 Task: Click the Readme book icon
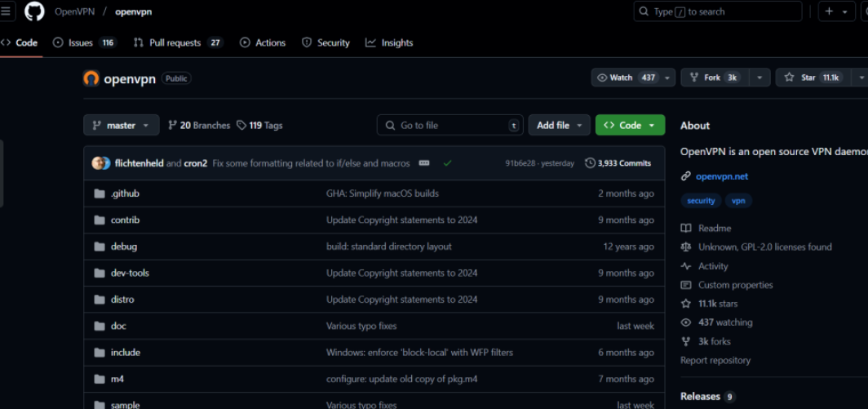pos(686,229)
